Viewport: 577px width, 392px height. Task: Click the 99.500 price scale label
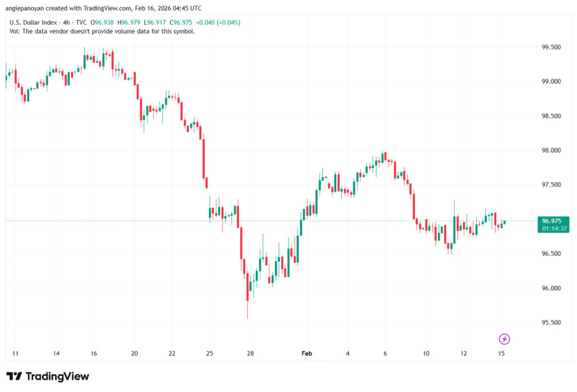551,47
